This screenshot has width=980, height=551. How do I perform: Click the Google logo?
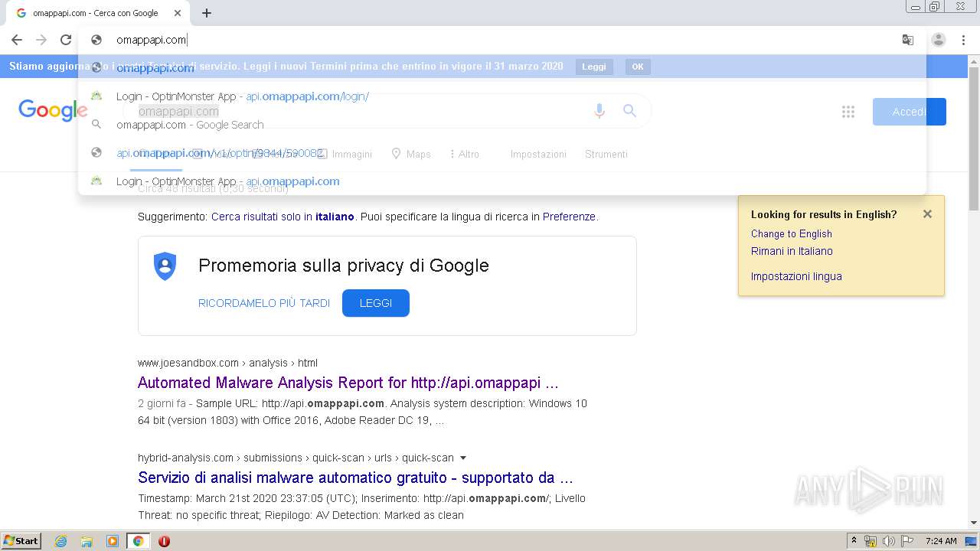[x=53, y=110]
